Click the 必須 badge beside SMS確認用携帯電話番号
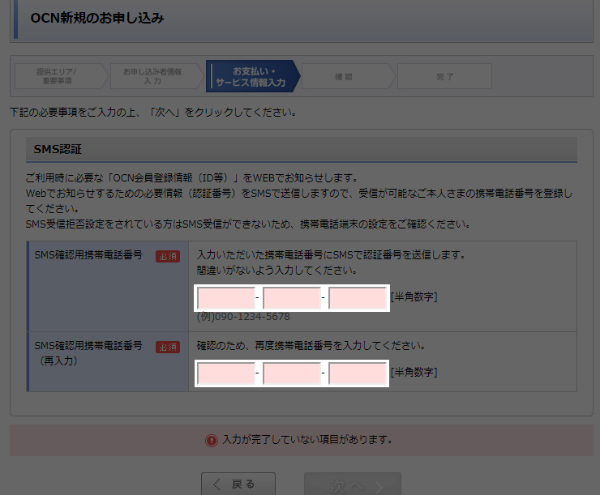 tap(168, 256)
